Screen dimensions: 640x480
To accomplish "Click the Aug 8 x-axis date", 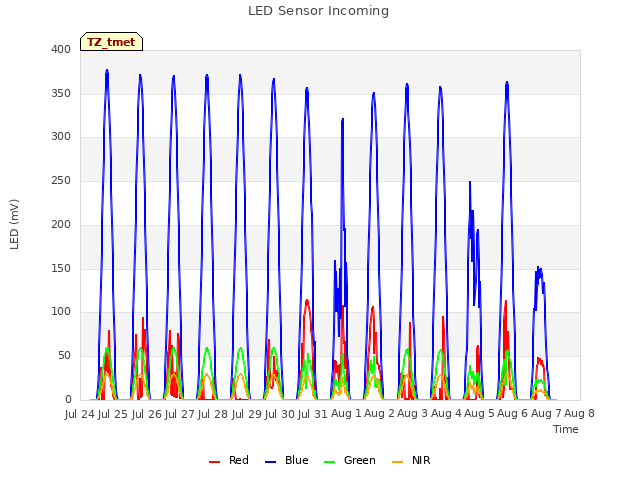I will 579,414.
